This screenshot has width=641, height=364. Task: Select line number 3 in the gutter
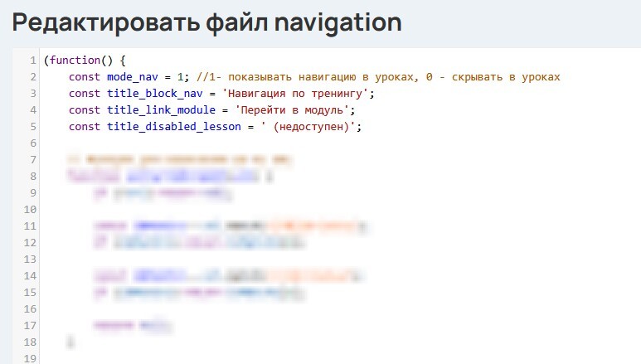coord(32,94)
